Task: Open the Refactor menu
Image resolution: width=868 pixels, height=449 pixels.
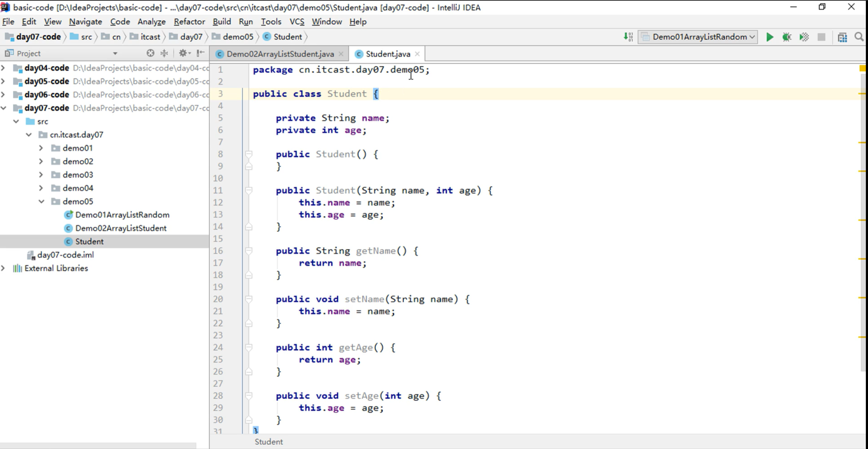Action: 189,22
